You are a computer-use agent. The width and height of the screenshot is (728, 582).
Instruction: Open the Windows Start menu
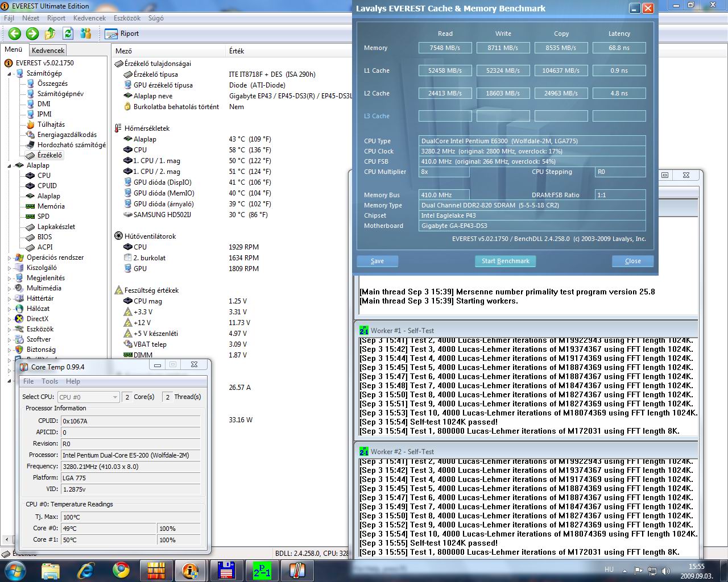click(14, 570)
